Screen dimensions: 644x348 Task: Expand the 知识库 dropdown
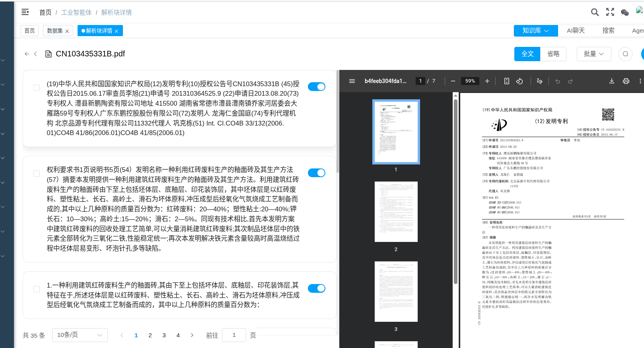(535, 31)
